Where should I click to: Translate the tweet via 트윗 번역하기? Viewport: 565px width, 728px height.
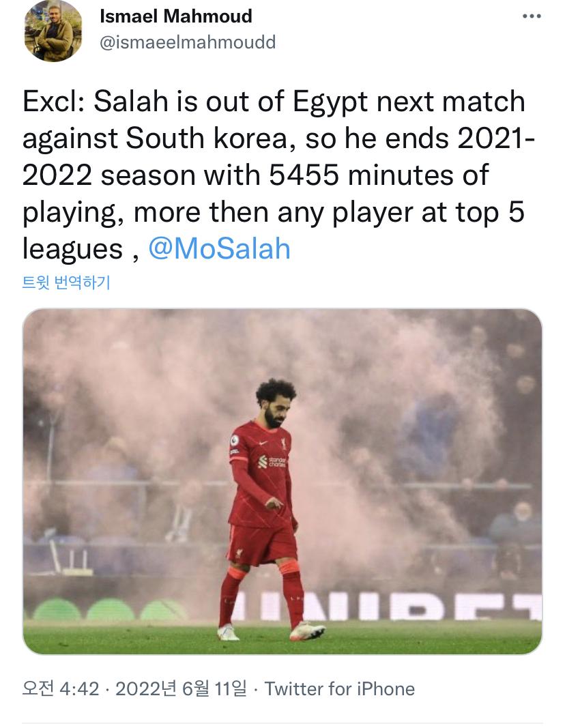click(x=66, y=282)
